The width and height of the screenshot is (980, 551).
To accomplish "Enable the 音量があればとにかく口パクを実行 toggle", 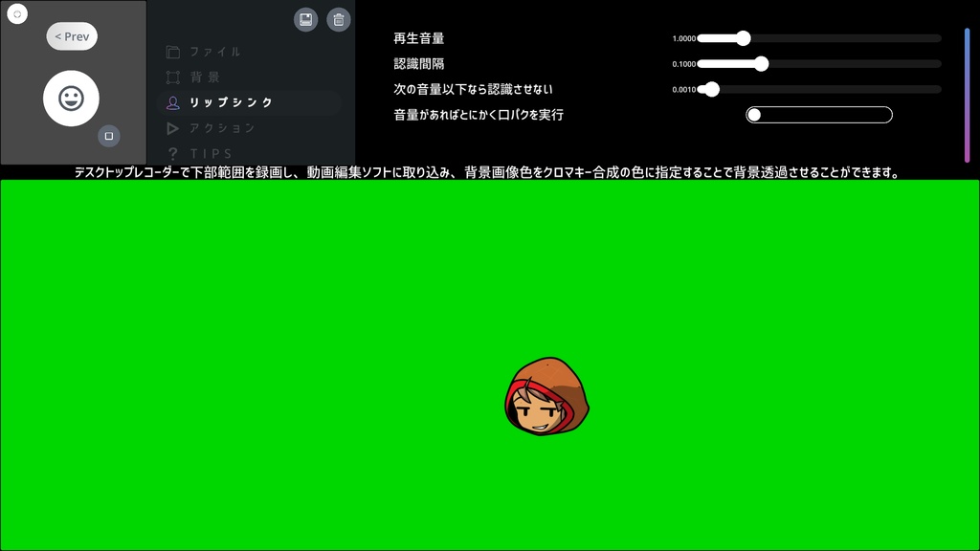I will pyautogui.click(x=754, y=114).
